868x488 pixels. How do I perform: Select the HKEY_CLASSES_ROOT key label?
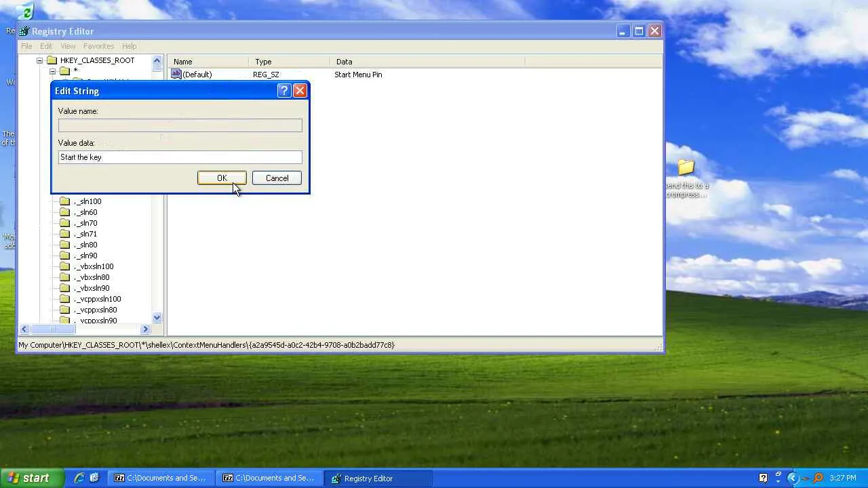coord(97,60)
